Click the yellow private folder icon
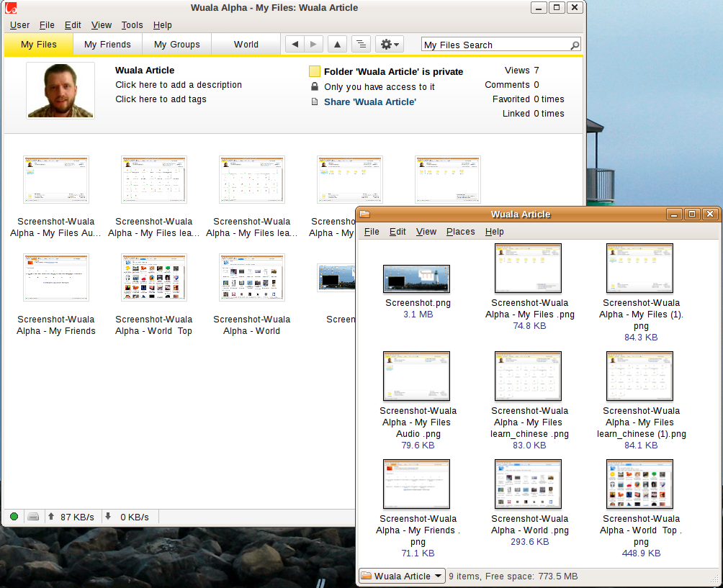 click(315, 71)
